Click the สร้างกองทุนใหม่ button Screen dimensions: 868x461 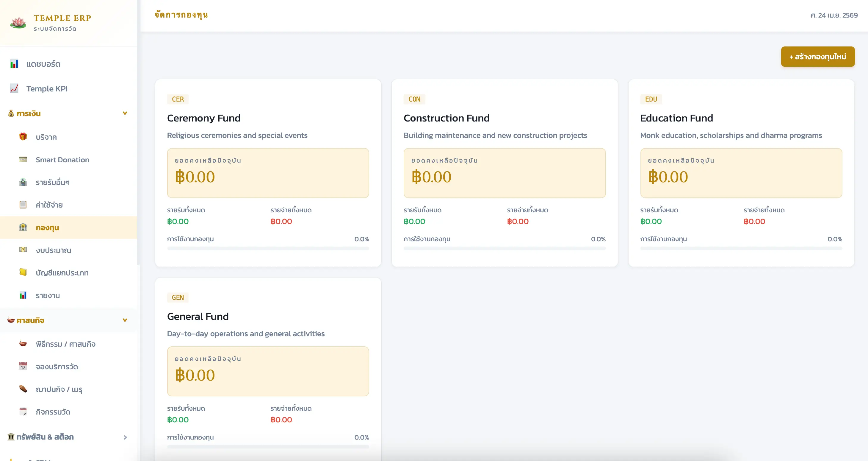point(818,57)
